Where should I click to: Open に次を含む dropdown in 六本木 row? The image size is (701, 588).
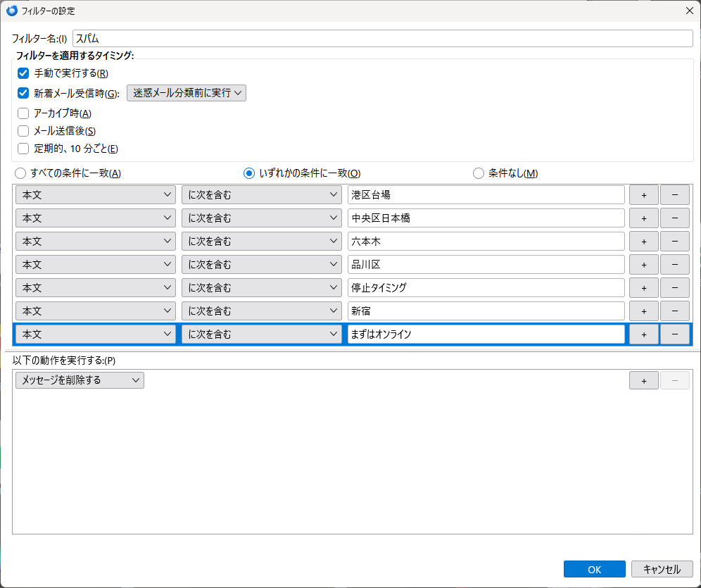click(x=262, y=242)
